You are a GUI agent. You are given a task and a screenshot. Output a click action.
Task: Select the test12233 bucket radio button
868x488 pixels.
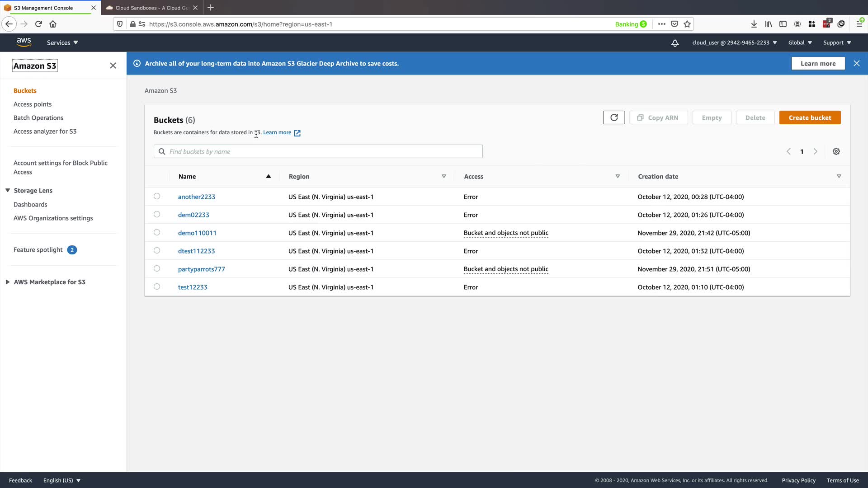(157, 287)
